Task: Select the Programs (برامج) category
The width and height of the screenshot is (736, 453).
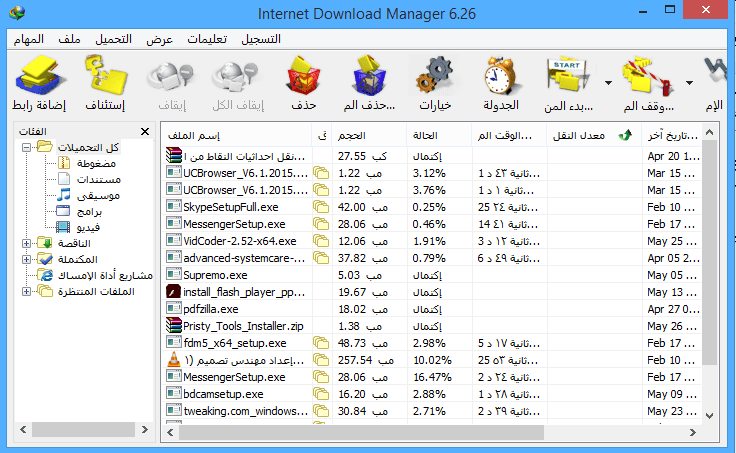Action: coord(89,211)
